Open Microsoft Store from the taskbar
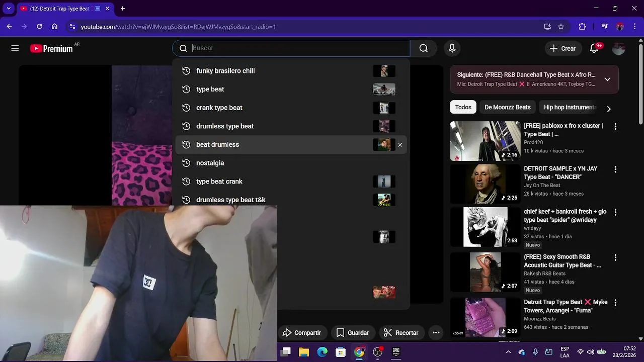644x362 pixels. point(341,352)
